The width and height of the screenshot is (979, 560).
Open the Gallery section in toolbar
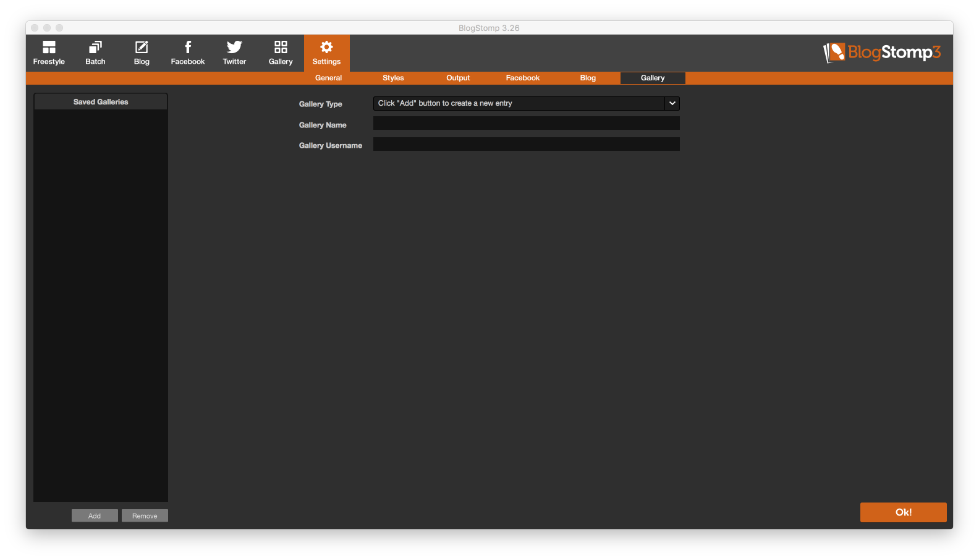coord(281,53)
